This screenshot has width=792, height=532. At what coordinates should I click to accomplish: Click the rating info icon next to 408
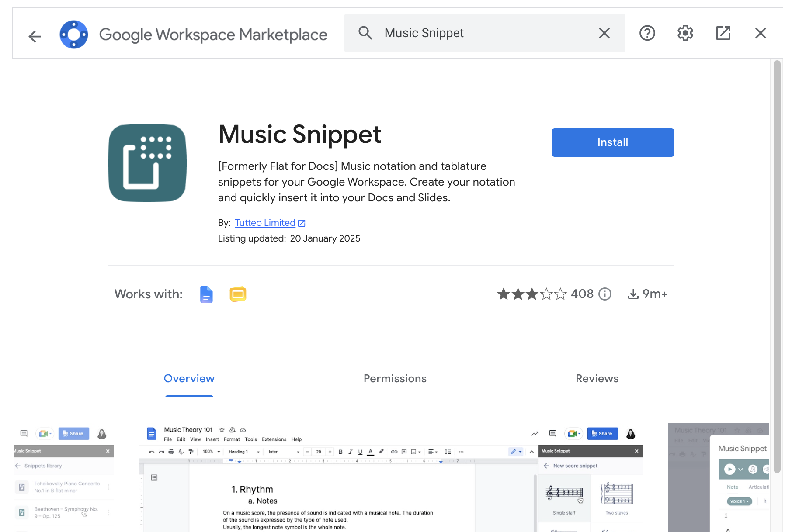[605, 294]
